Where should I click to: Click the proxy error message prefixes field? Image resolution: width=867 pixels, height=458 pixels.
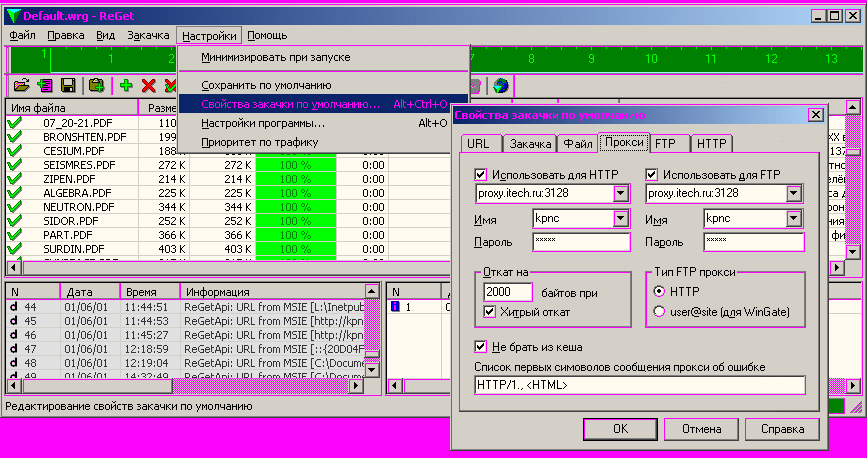pyautogui.click(x=640, y=385)
